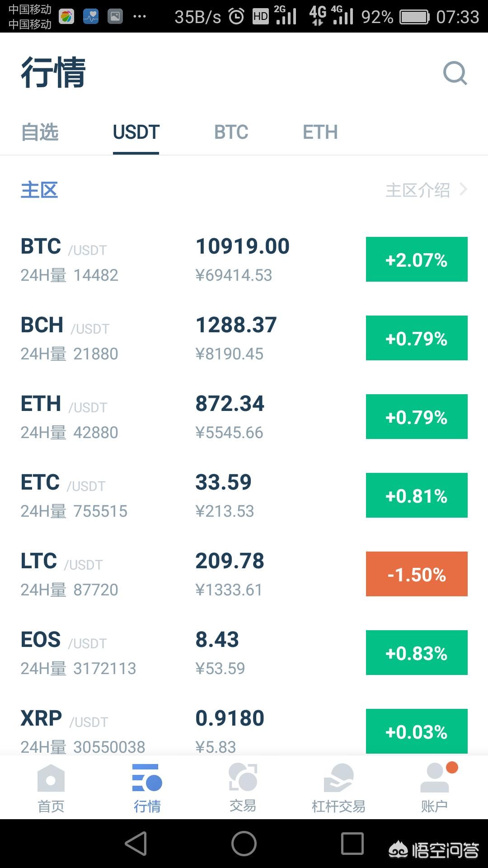The width and height of the screenshot is (488, 868).
Task: Tap the Android back triangle
Action: (x=136, y=844)
